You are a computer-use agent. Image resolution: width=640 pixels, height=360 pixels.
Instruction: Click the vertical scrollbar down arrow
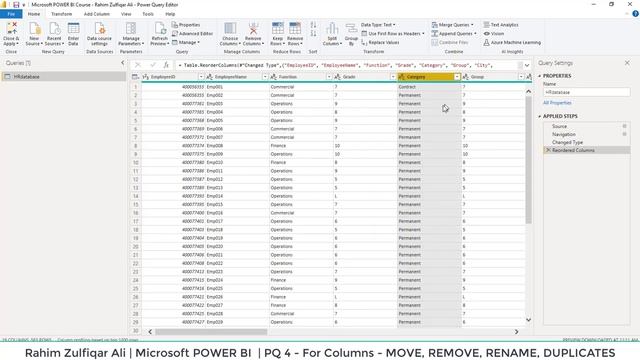tap(529, 320)
